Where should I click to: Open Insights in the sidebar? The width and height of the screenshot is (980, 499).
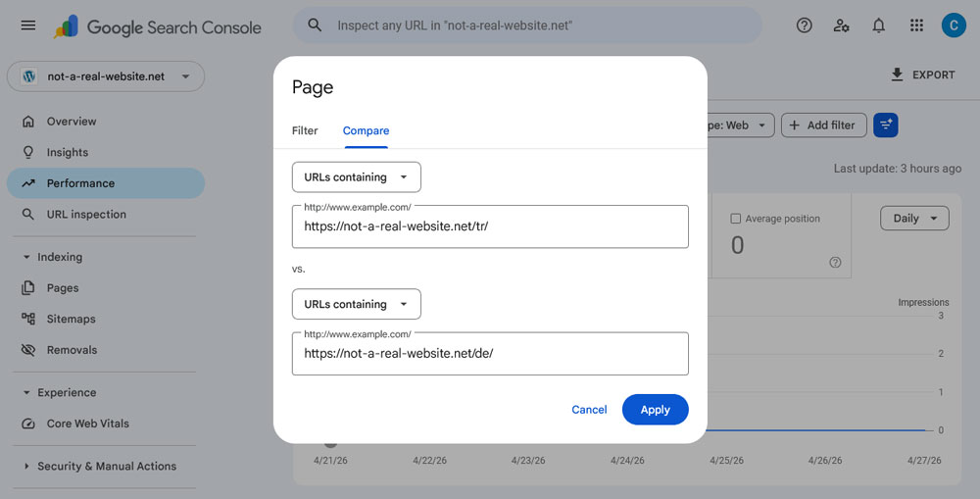106,152
